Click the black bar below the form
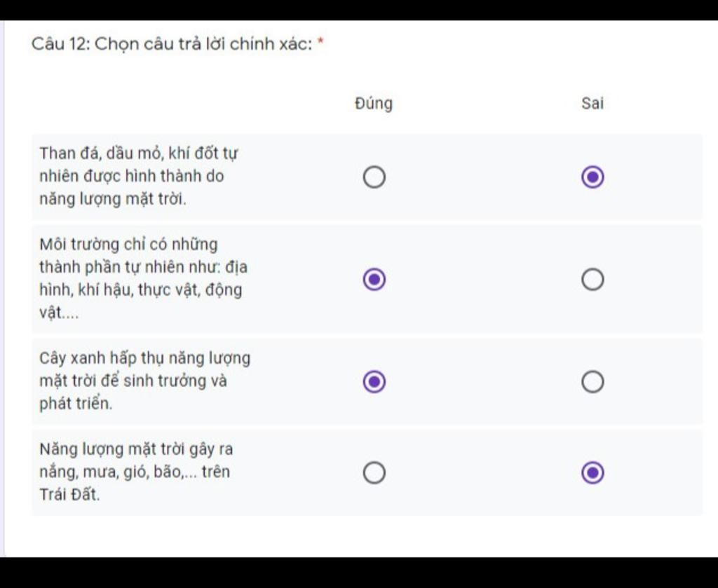The height and width of the screenshot is (588, 718). (359, 573)
